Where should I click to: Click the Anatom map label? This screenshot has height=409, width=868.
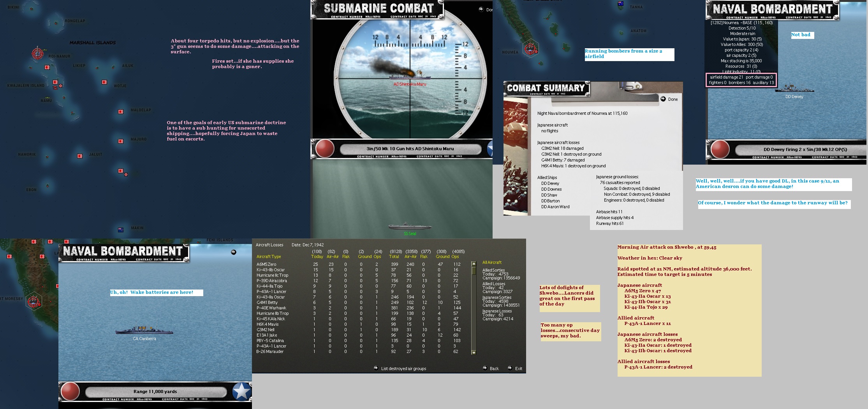[x=639, y=31]
